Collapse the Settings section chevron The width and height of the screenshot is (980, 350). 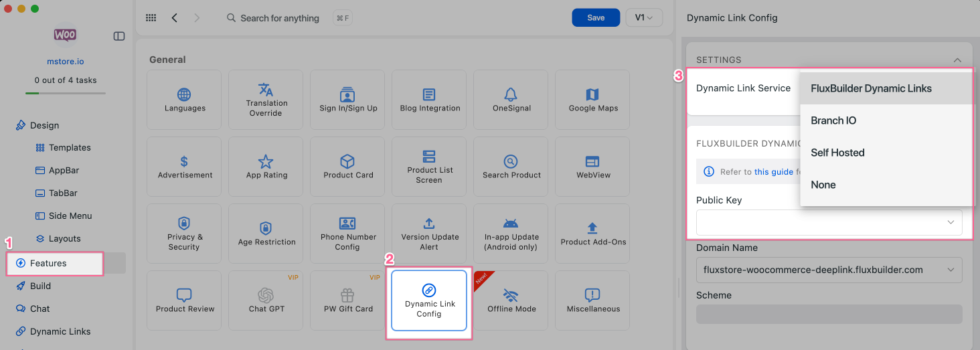click(957, 60)
